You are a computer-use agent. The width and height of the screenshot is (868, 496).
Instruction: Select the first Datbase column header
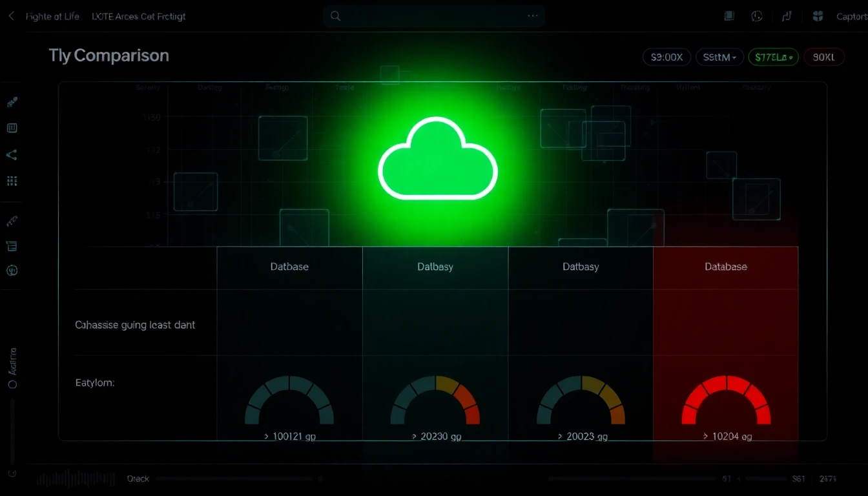pos(289,267)
